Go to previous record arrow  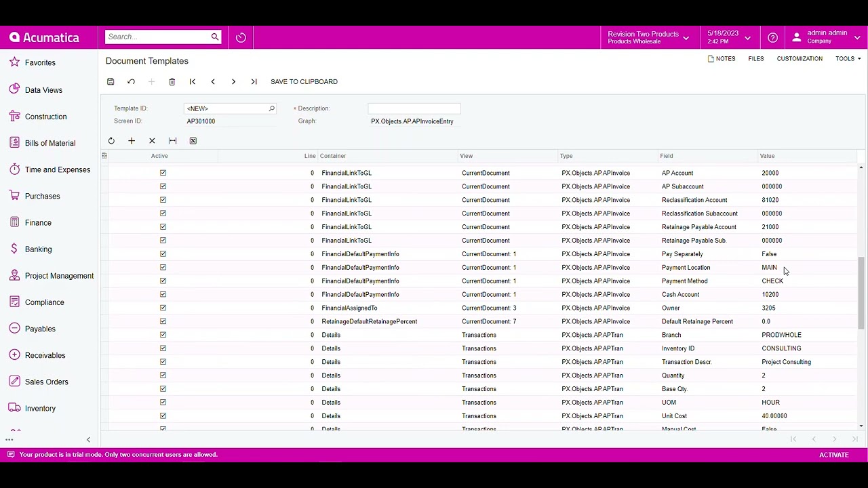[213, 81]
